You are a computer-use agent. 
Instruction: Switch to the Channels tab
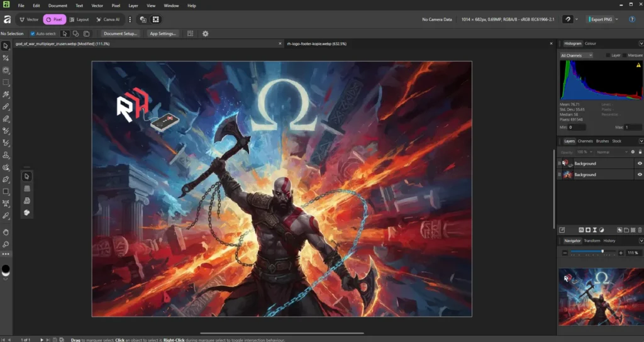[586, 141]
